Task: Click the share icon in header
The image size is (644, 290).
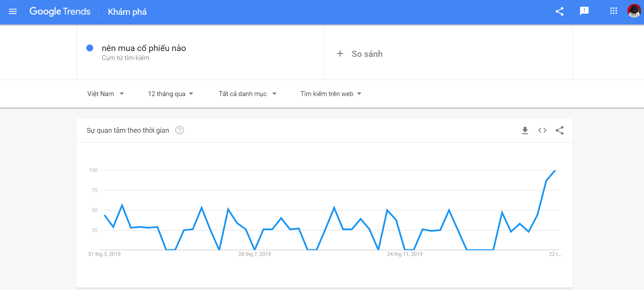Action: pyautogui.click(x=559, y=11)
